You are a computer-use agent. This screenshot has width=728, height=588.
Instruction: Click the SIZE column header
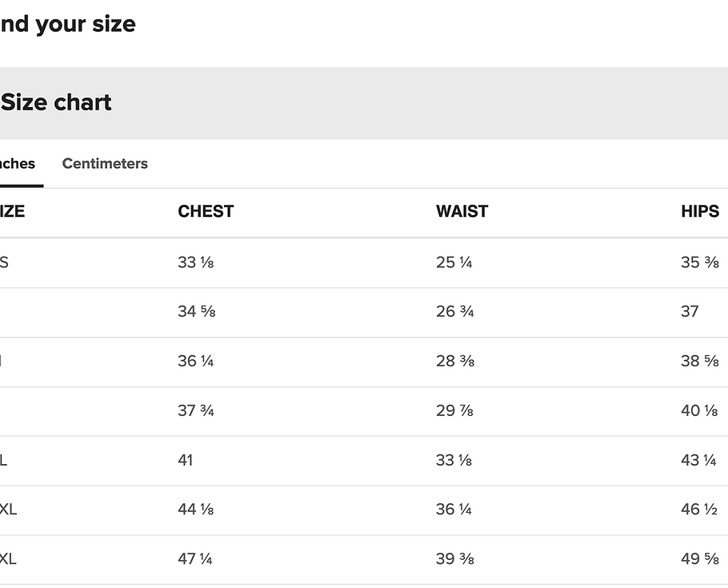point(12,211)
